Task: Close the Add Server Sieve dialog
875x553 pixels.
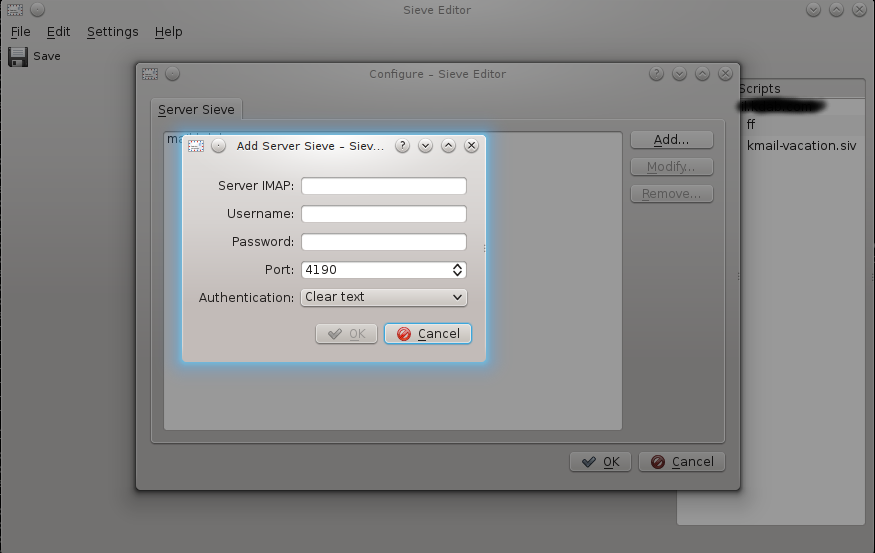Action: pyautogui.click(x=472, y=146)
